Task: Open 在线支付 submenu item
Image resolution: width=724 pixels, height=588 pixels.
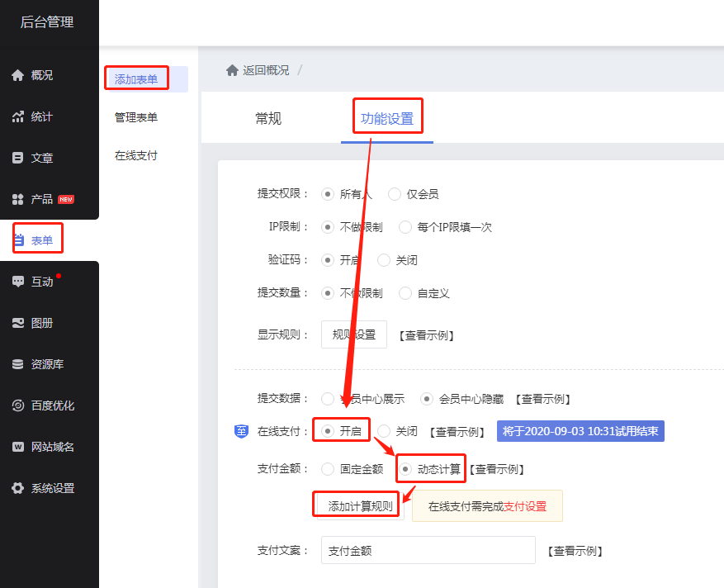Action: coord(136,155)
